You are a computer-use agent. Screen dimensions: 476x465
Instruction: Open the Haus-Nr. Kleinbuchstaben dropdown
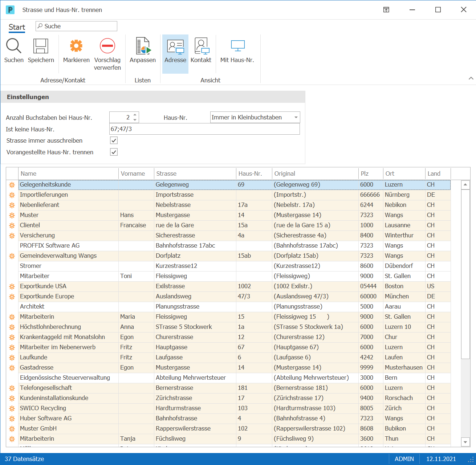point(296,117)
